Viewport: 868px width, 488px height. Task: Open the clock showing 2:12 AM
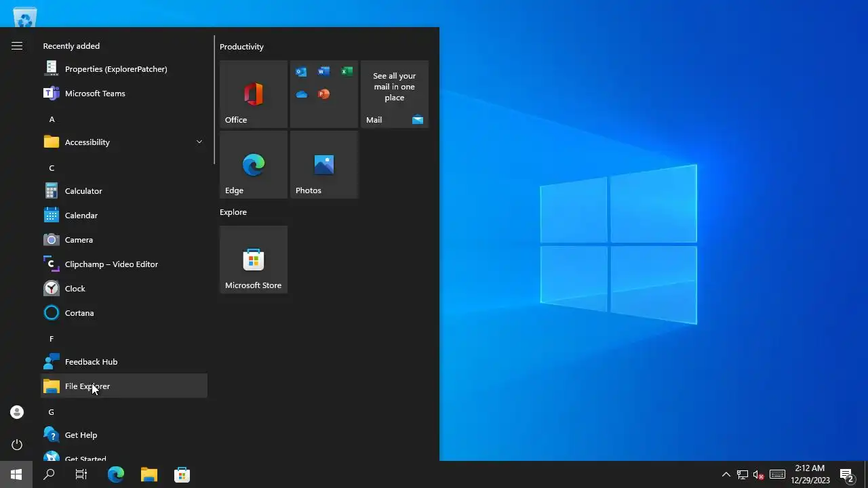[810, 474]
